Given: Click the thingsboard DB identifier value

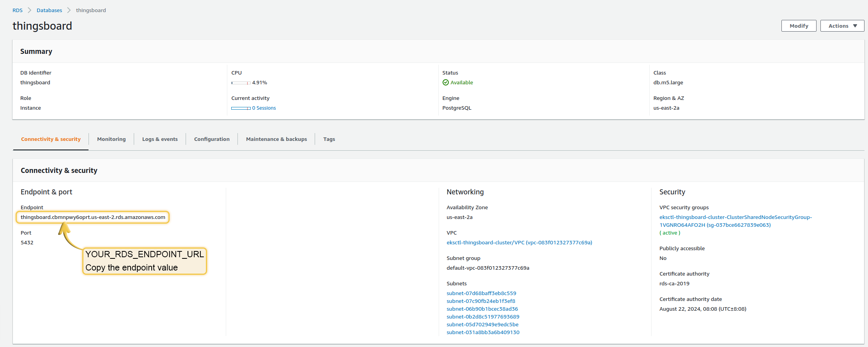Looking at the screenshot, I should coord(35,82).
